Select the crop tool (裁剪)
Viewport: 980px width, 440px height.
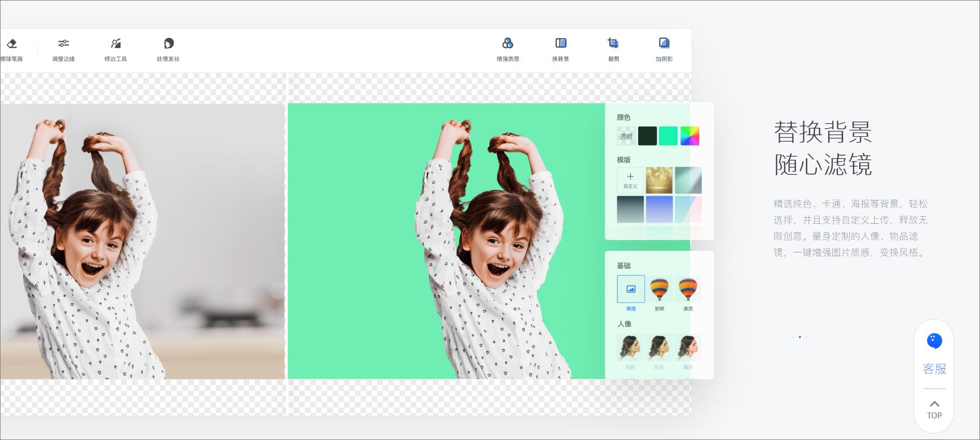click(613, 44)
